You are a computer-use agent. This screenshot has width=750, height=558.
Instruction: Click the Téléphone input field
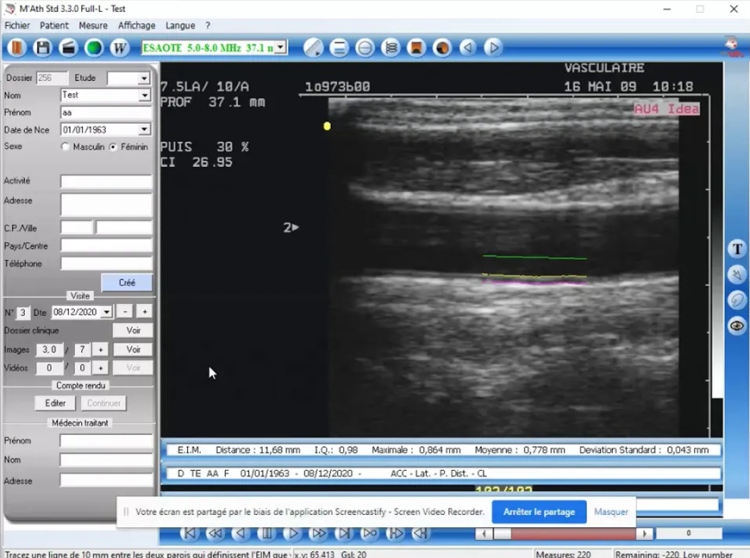click(x=106, y=263)
